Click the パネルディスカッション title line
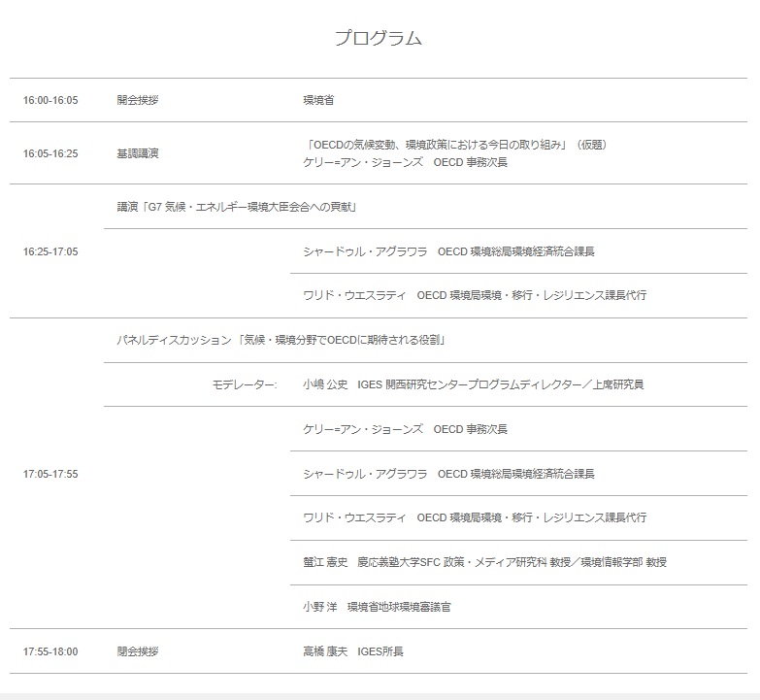The height and width of the screenshot is (700, 760). (x=281, y=341)
